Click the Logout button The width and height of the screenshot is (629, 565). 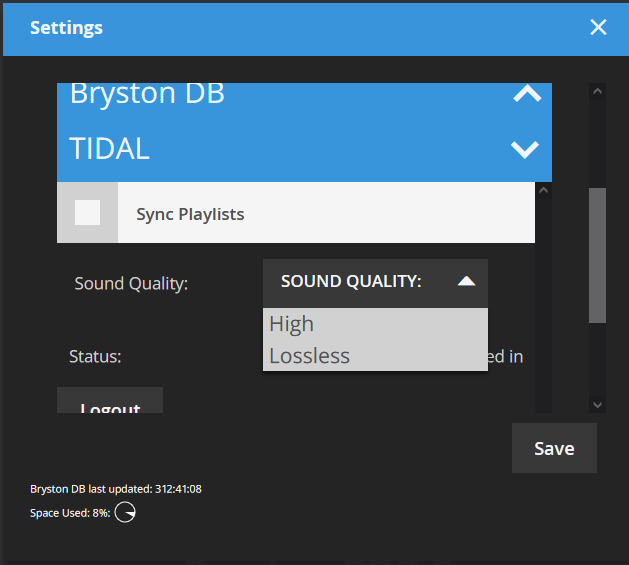point(110,401)
